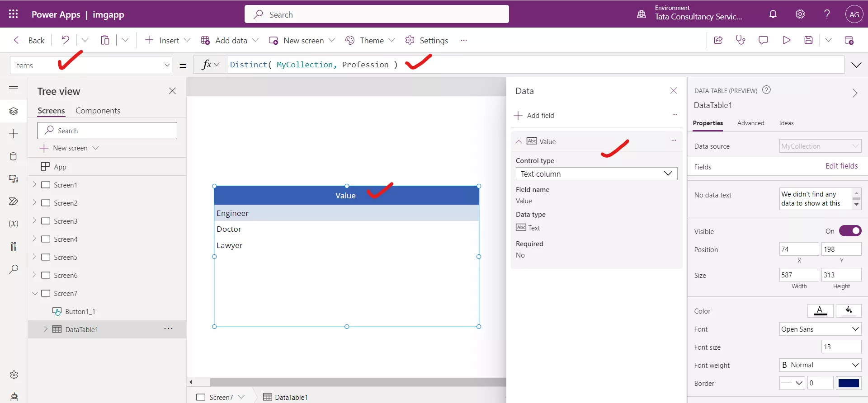Switch to the Ideas tab

[786, 123]
